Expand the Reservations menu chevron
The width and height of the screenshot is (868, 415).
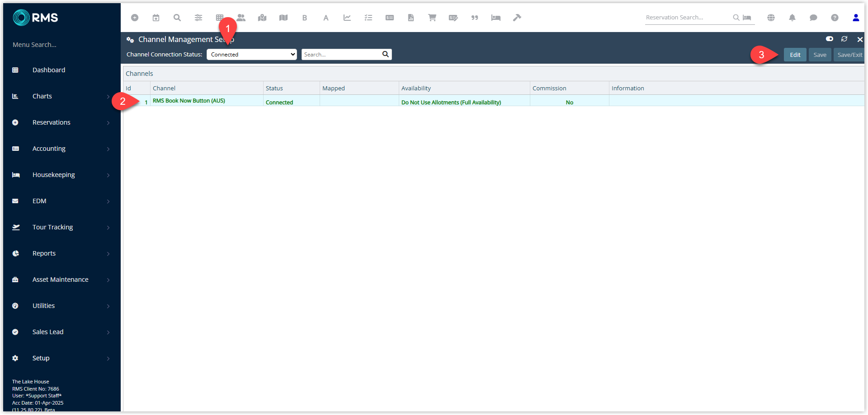click(x=108, y=123)
